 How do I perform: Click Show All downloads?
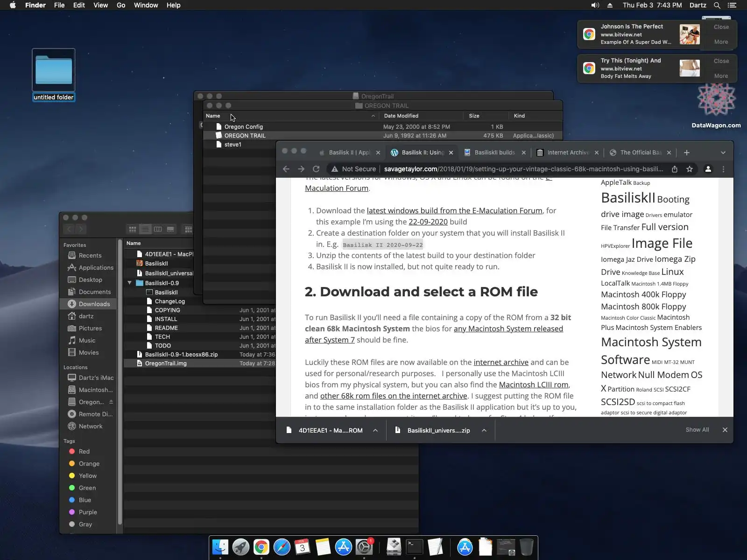698,430
